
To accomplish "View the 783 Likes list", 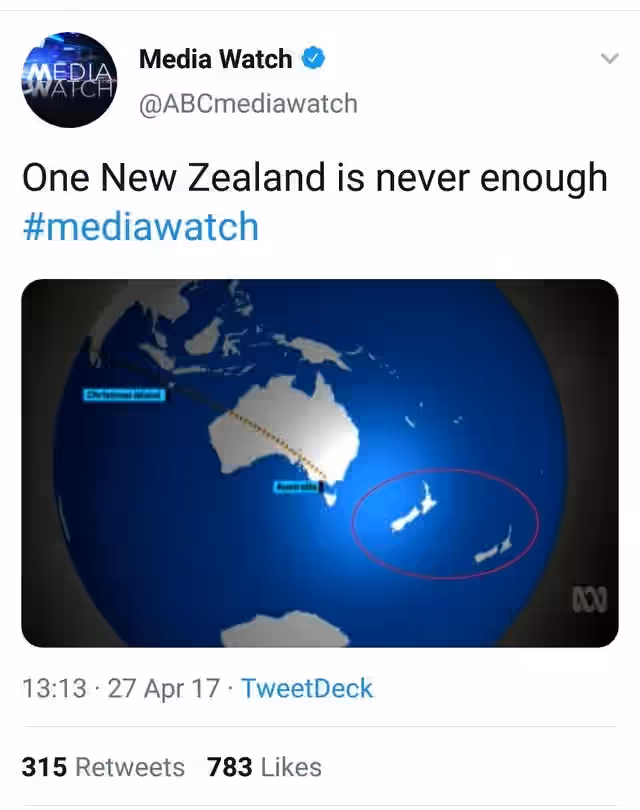I will pyautogui.click(x=264, y=767).
